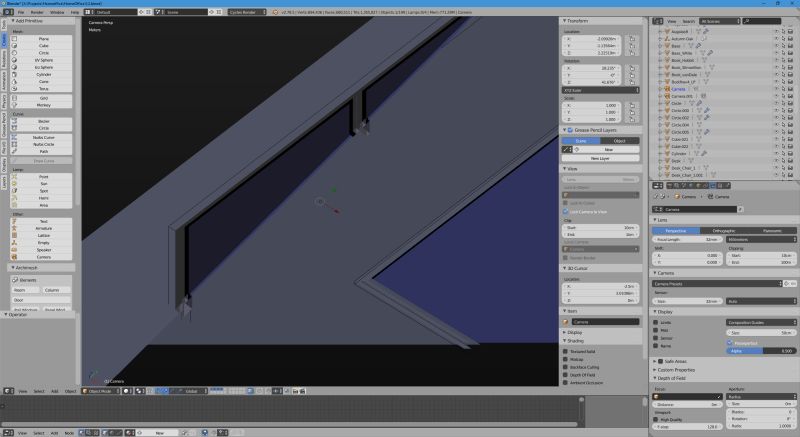Add a Cylinder mesh primitive

coord(41,74)
